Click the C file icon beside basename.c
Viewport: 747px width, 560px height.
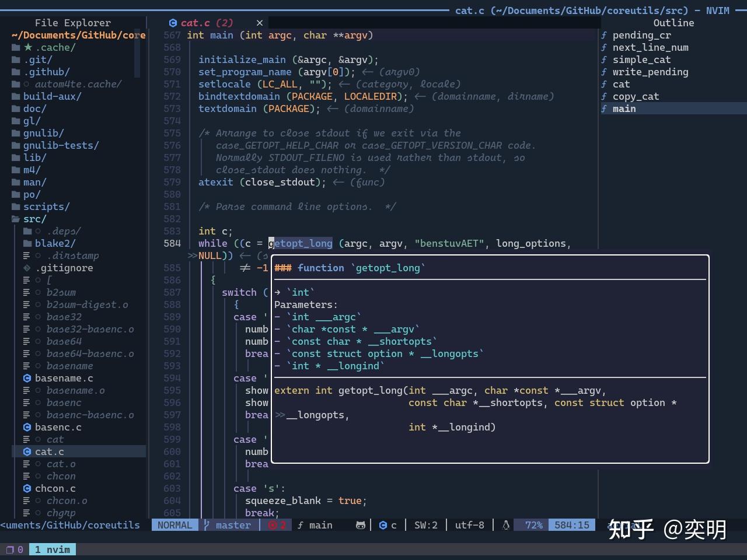click(27, 378)
